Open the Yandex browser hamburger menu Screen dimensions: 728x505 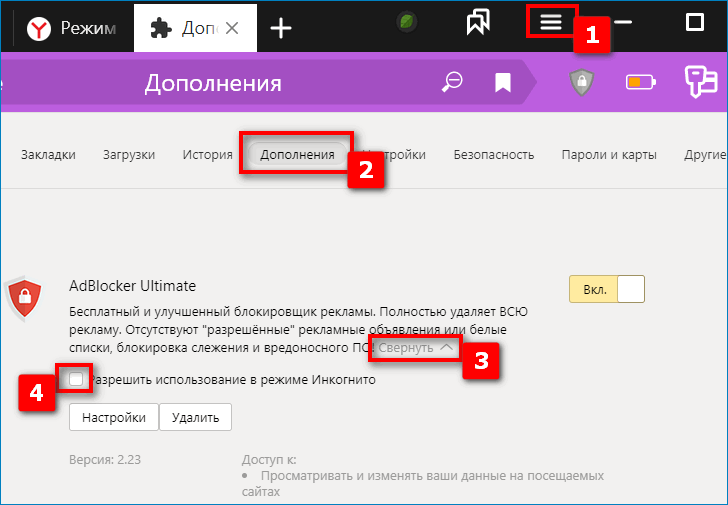pyautogui.click(x=551, y=21)
